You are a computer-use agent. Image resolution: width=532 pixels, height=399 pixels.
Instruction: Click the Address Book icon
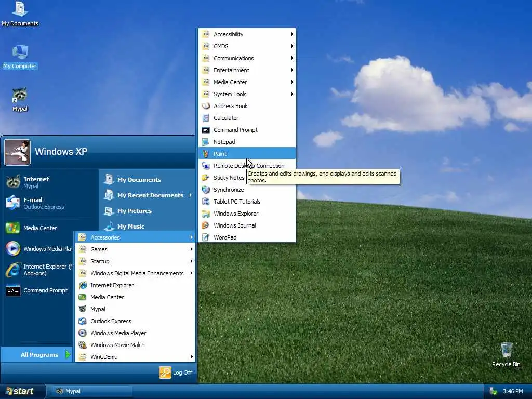tap(206, 106)
